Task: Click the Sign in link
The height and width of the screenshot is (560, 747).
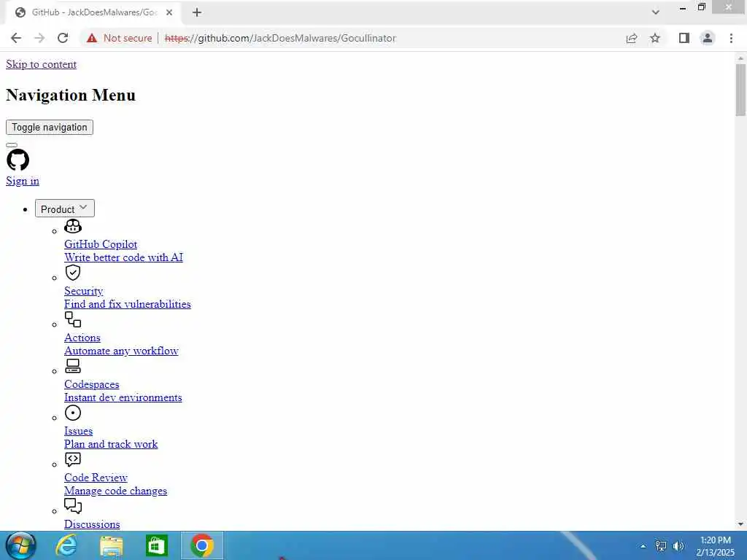Action: (23, 181)
